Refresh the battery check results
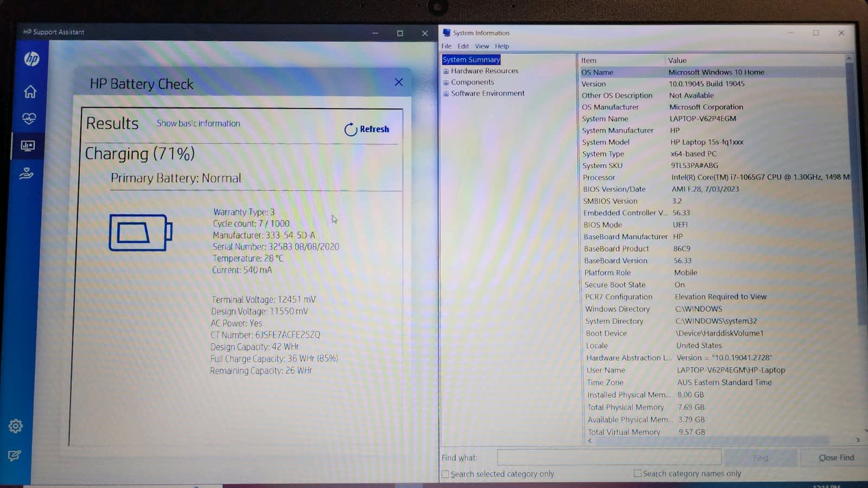868x488 pixels. 367,129
